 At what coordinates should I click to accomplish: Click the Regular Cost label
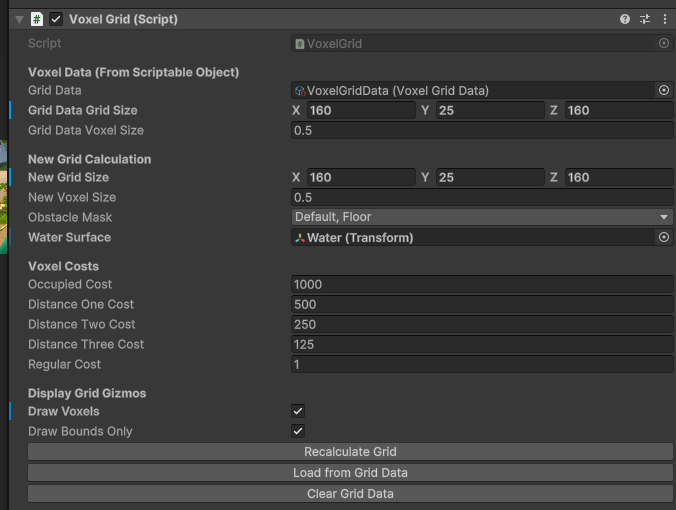(64, 364)
